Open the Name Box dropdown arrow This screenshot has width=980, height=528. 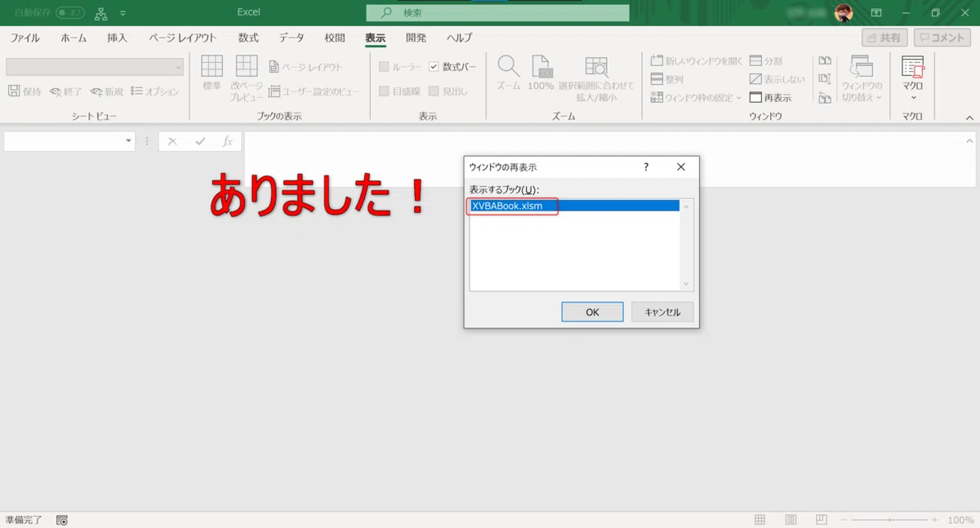[x=128, y=141]
